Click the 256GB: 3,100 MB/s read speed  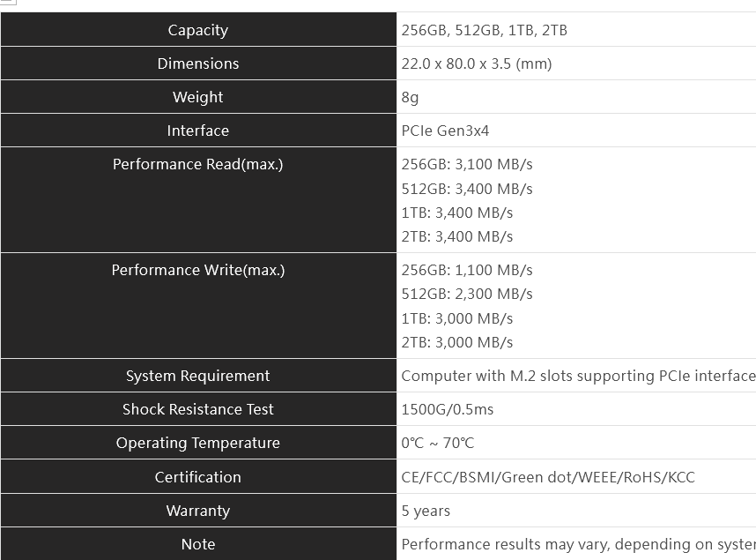pos(467,165)
